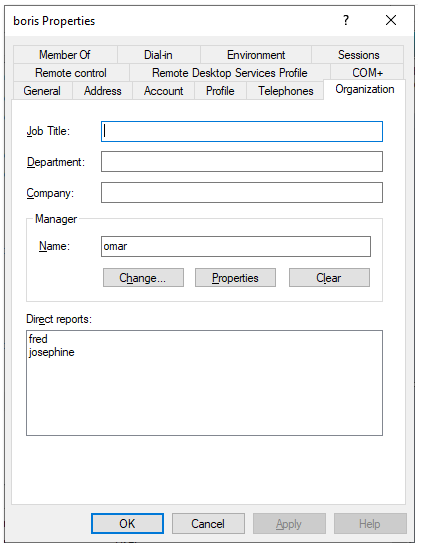Open the Dial-in tab

[158, 55]
